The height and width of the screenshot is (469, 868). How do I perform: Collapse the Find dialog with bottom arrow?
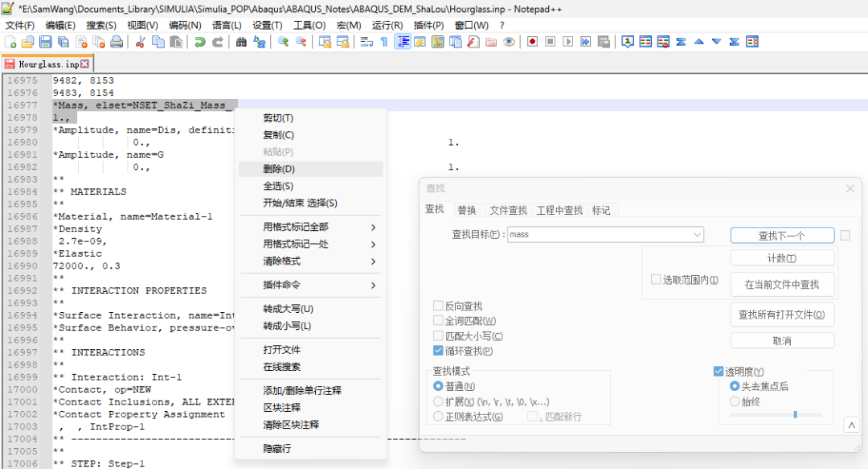851,426
